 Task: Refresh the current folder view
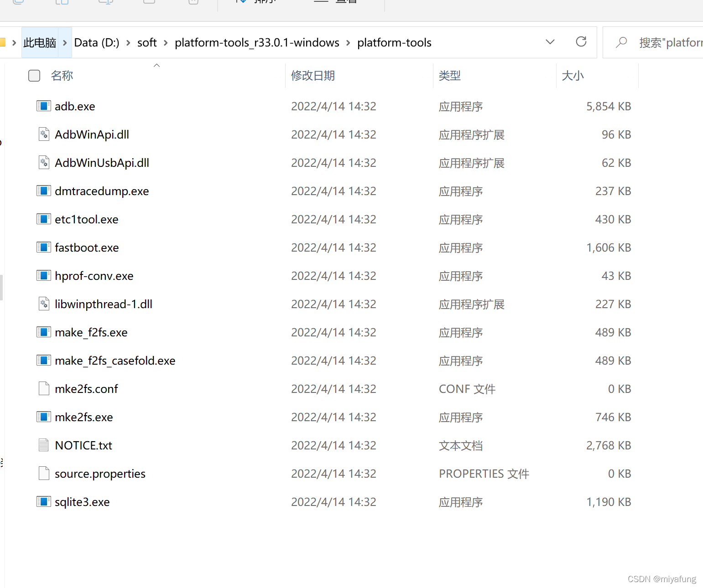coord(581,42)
